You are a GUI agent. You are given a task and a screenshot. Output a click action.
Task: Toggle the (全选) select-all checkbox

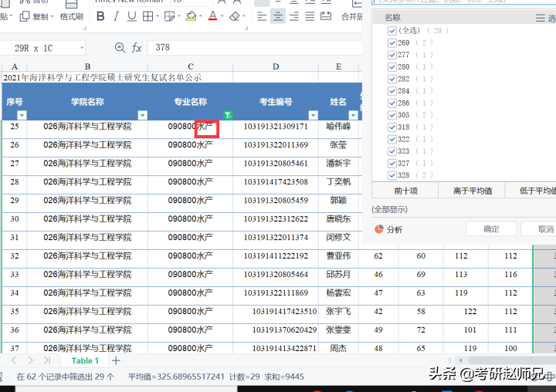coord(392,31)
